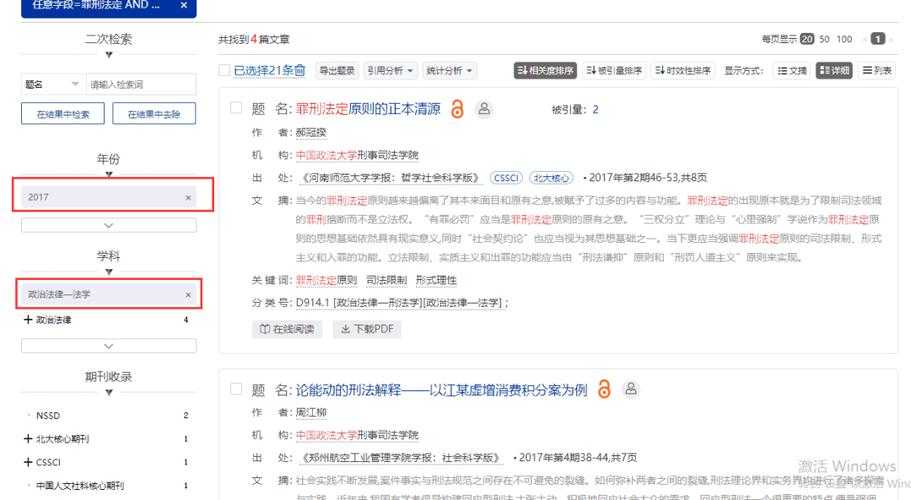The width and height of the screenshot is (911, 500).
Task: Remove the 政治法律—法学 subject filter
Action: (188, 295)
